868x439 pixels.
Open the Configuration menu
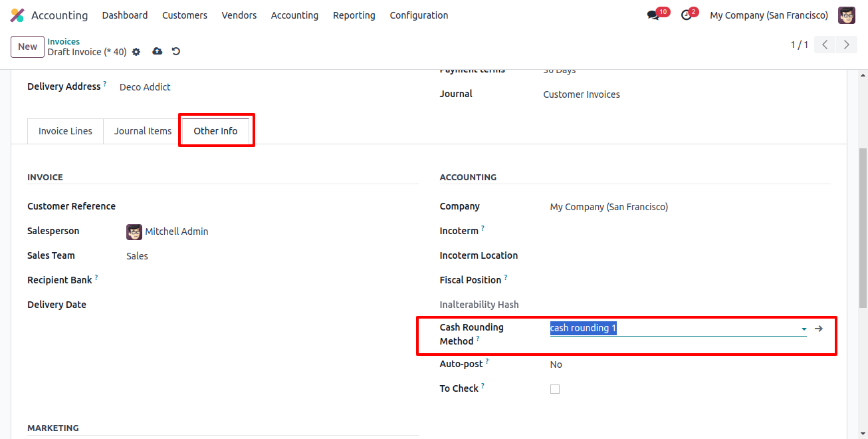(x=419, y=15)
